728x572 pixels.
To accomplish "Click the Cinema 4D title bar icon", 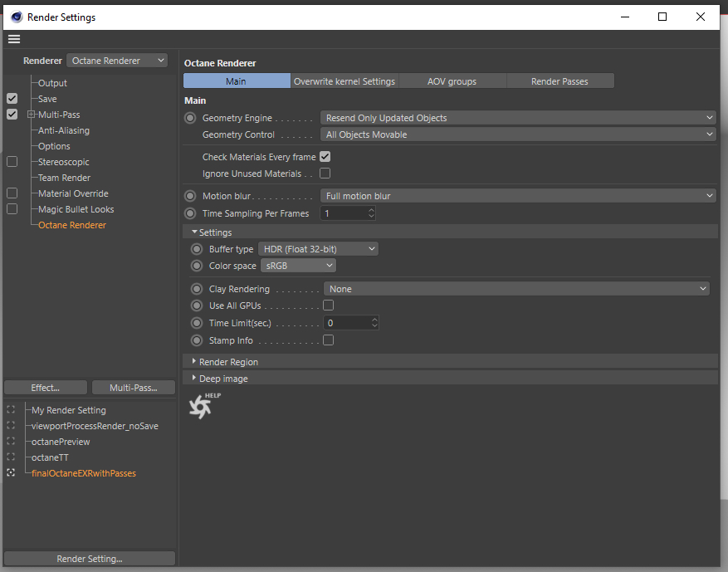I will click(x=16, y=17).
